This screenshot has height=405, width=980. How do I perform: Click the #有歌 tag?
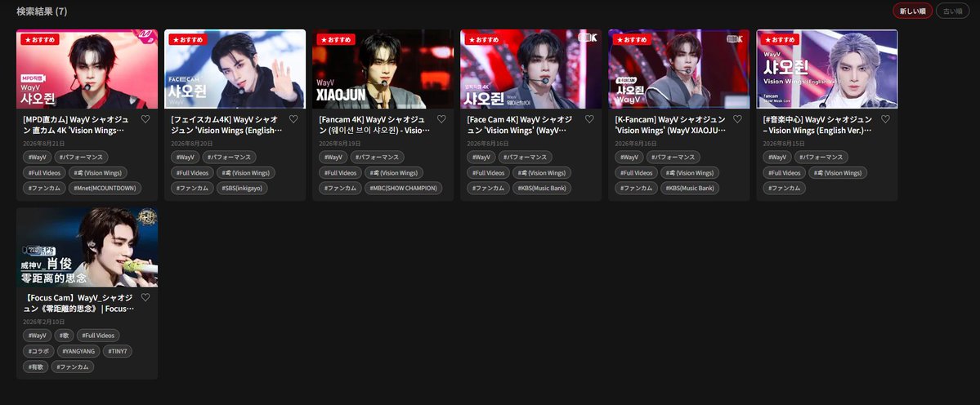point(35,367)
